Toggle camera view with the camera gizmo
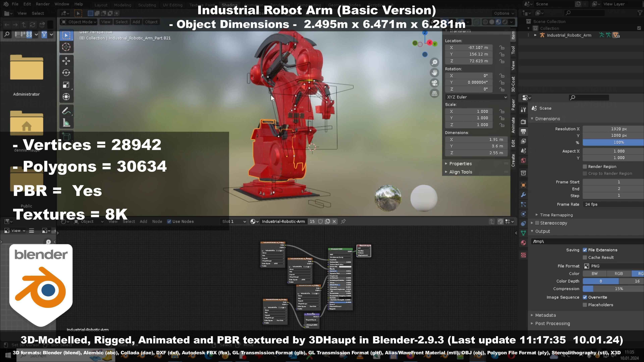This screenshot has height=362, width=644. (x=435, y=83)
